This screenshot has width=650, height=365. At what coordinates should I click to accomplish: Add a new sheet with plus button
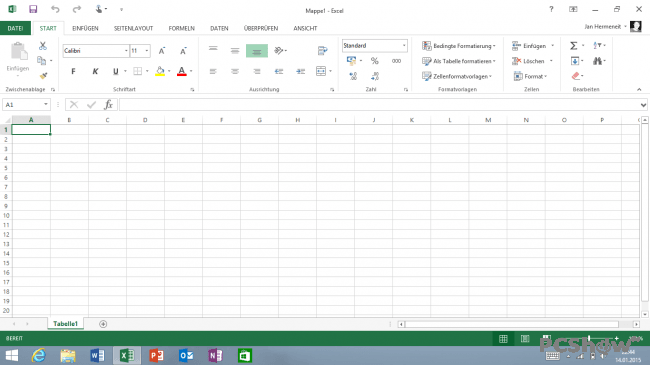point(103,324)
